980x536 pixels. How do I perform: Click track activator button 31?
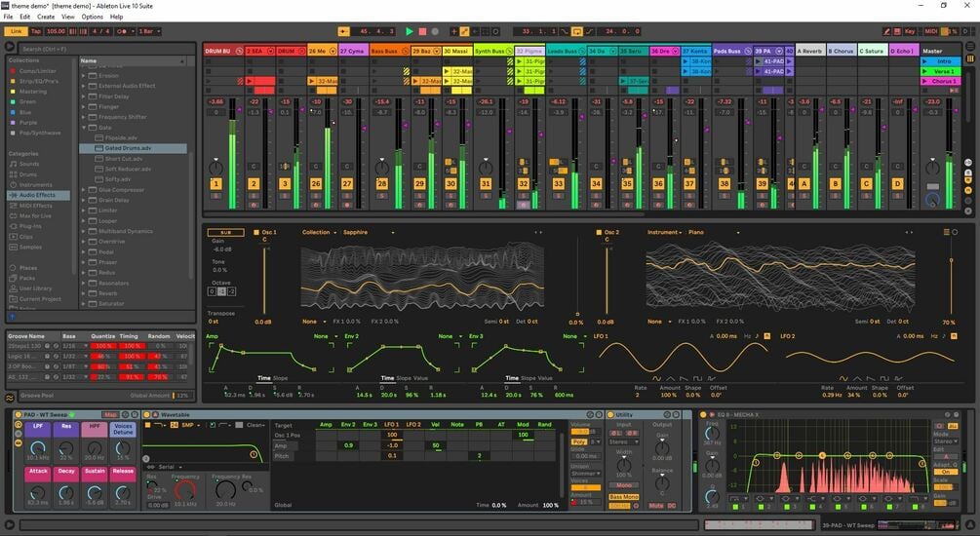coord(486,183)
